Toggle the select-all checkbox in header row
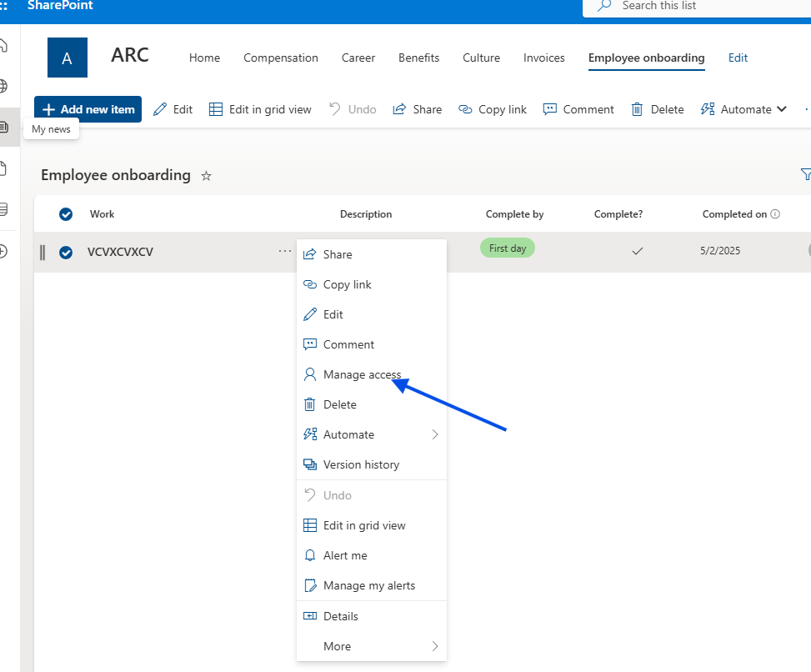Screen dimensions: 811x672 (x=66, y=214)
